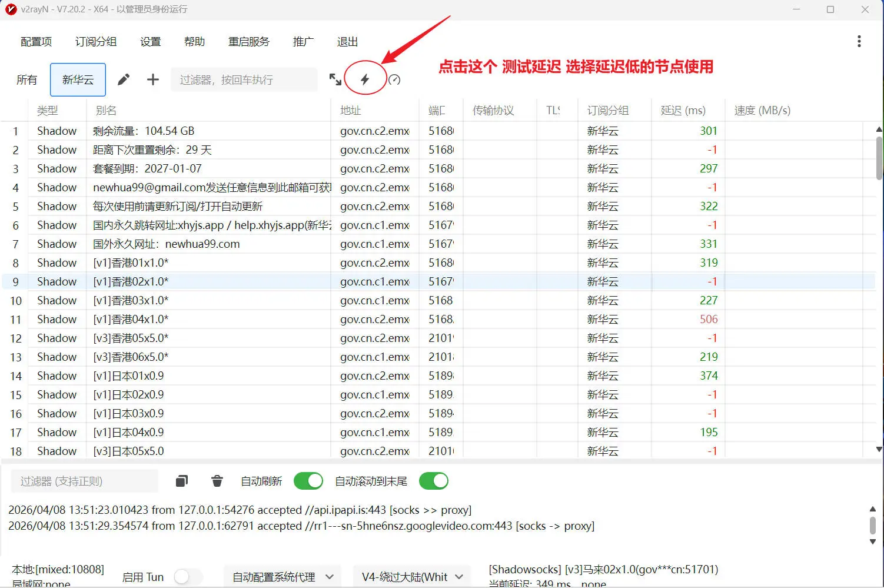Select the [v1]香港03x1.0 server row
Viewport: 884px width, 588px height.
[x=177, y=300]
